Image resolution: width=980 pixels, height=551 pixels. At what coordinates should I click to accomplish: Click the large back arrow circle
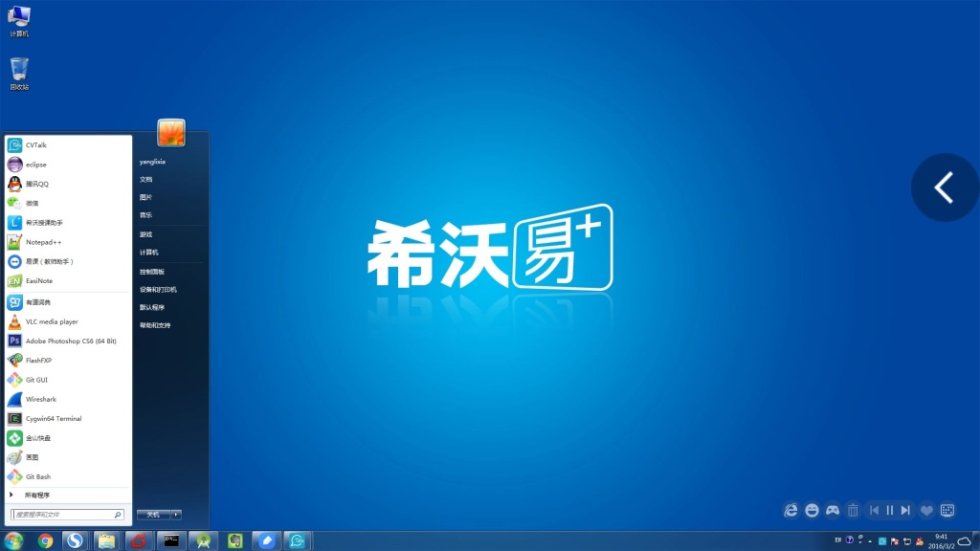tap(945, 187)
